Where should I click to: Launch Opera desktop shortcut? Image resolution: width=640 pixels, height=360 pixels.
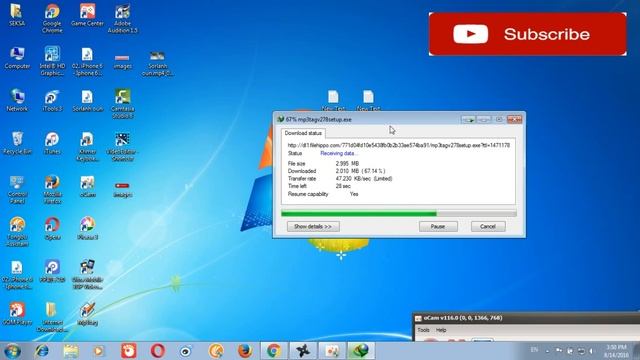52,229
